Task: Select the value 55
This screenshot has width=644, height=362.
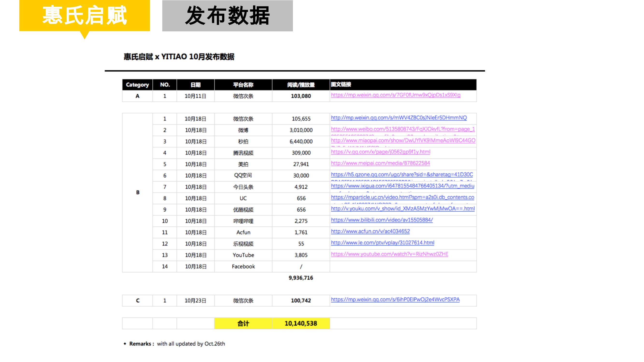Action: pyautogui.click(x=301, y=244)
